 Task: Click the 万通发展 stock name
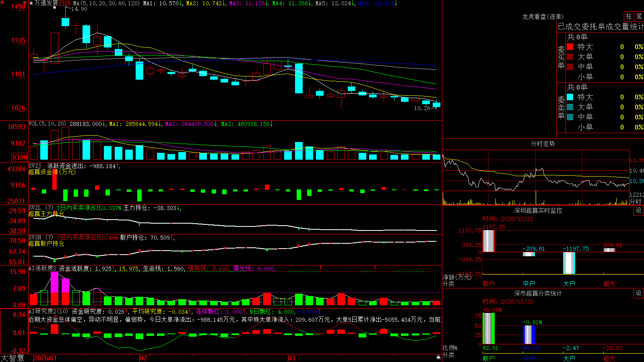click(x=46, y=3)
